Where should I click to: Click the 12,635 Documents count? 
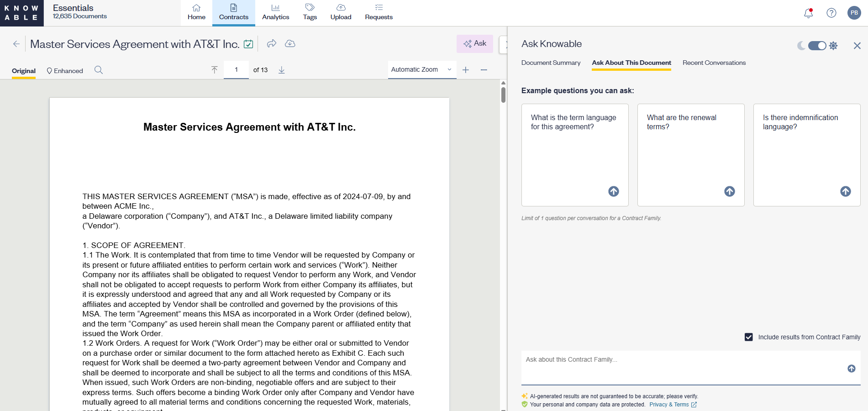tap(80, 16)
